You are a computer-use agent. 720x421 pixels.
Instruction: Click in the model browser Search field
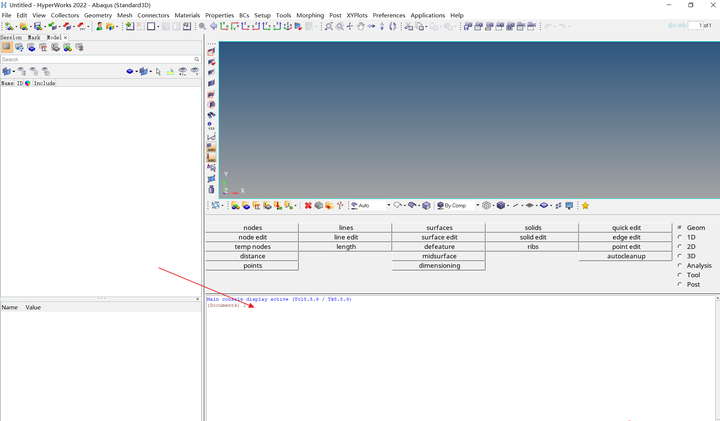pyautogui.click(x=96, y=59)
